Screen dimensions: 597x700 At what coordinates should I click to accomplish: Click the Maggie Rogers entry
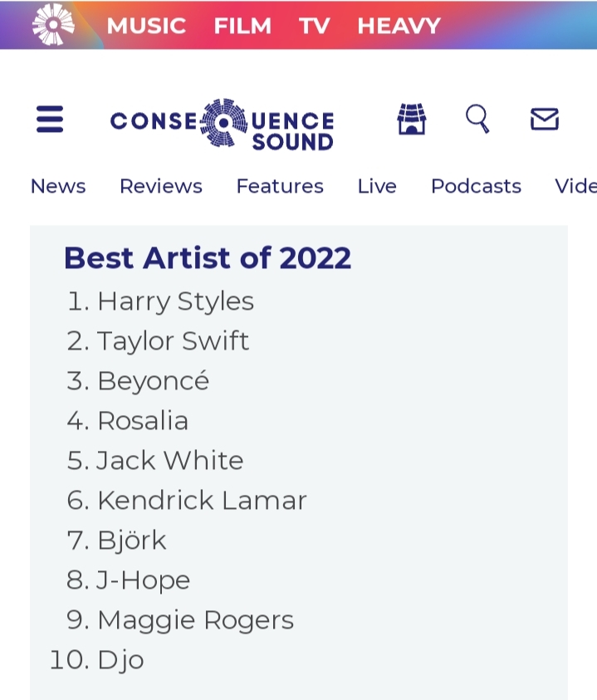point(195,619)
